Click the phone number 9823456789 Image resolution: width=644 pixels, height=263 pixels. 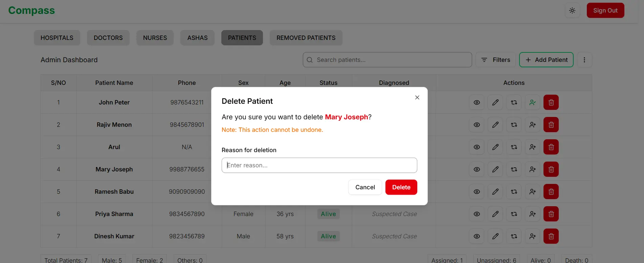(187, 236)
